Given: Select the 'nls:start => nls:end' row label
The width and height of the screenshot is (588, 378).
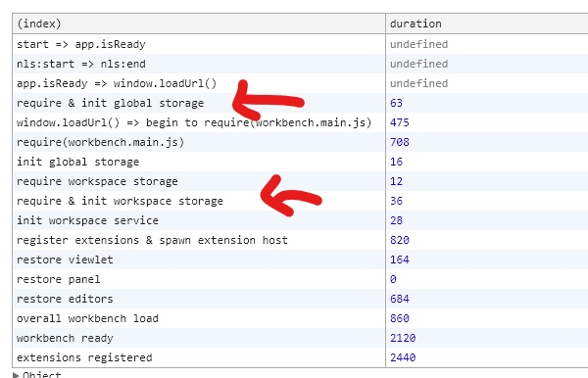Looking at the screenshot, I should tap(81, 64).
